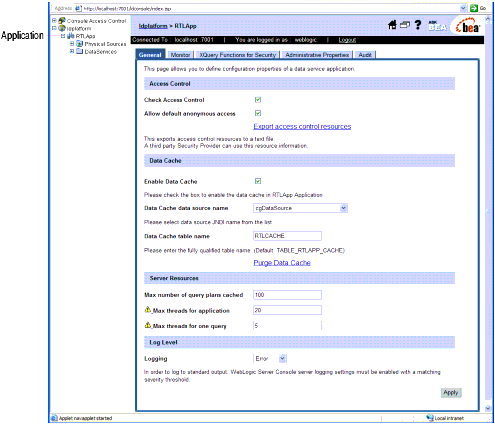This screenshot has height=424, width=495.
Task: Switch to the Monitor tab
Action: pos(181,55)
